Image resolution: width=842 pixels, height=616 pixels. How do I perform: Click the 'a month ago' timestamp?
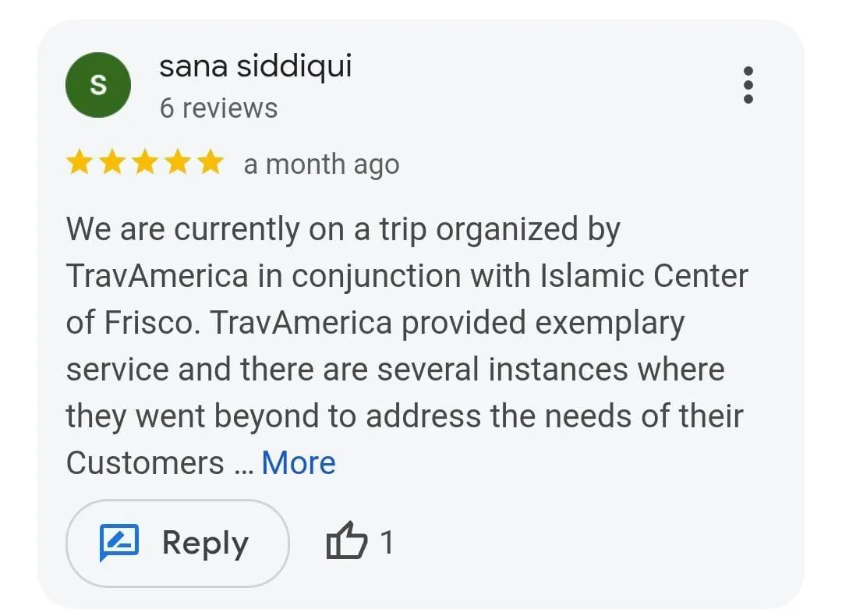[321, 165]
